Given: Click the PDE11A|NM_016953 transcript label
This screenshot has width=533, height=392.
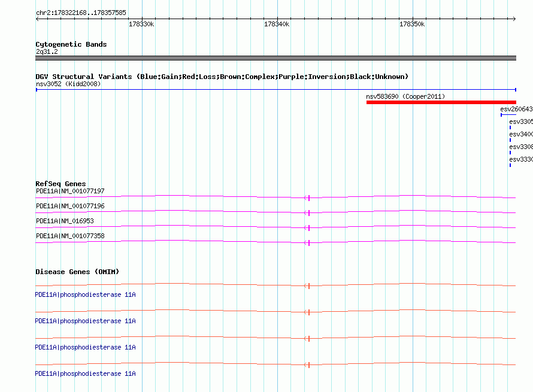Looking at the screenshot, I should click(65, 221).
